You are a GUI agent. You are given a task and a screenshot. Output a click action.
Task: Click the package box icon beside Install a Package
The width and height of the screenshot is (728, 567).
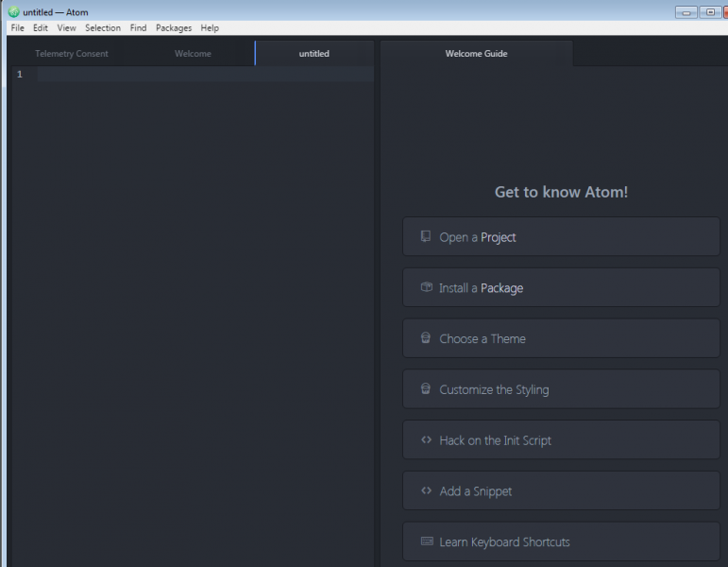[x=426, y=286]
